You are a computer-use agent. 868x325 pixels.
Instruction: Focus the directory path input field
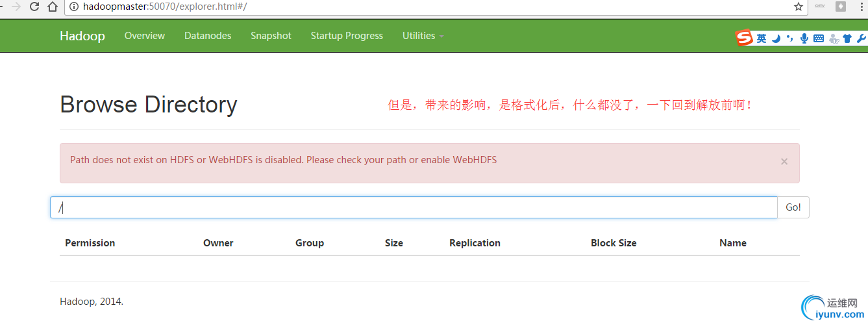(x=414, y=207)
